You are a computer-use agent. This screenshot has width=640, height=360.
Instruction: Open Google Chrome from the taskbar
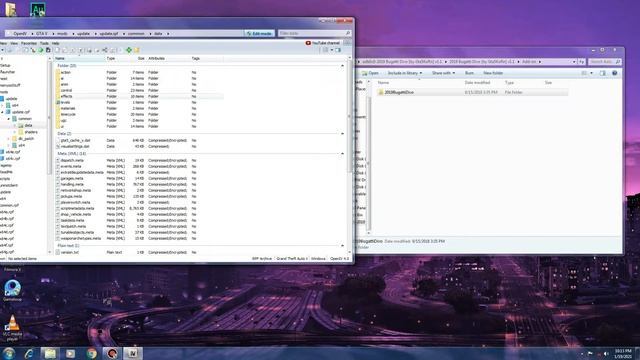pyautogui.click(x=91, y=353)
